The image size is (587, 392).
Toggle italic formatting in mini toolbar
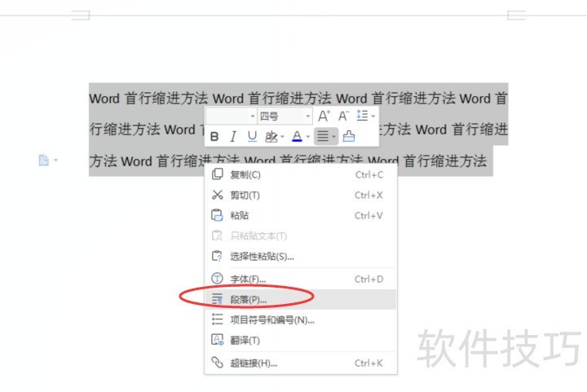pyautogui.click(x=233, y=137)
